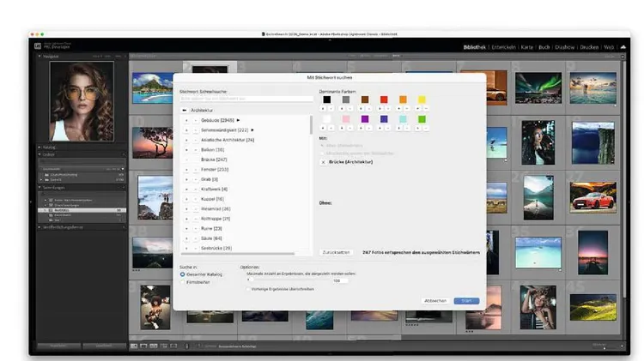Expand the Sehenswürdigkeit keyword subcategories arrow
The width and height of the screenshot is (644, 361).
(x=252, y=129)
